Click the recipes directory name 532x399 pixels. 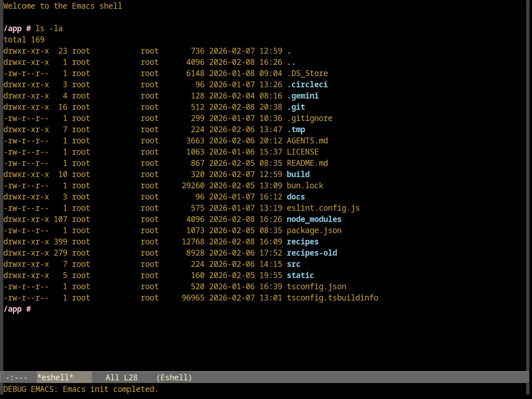tap(303, 241)
